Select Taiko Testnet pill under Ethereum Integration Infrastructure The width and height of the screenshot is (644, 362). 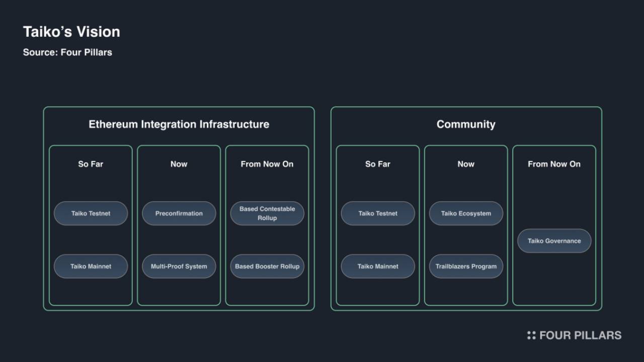coord(91,213)
